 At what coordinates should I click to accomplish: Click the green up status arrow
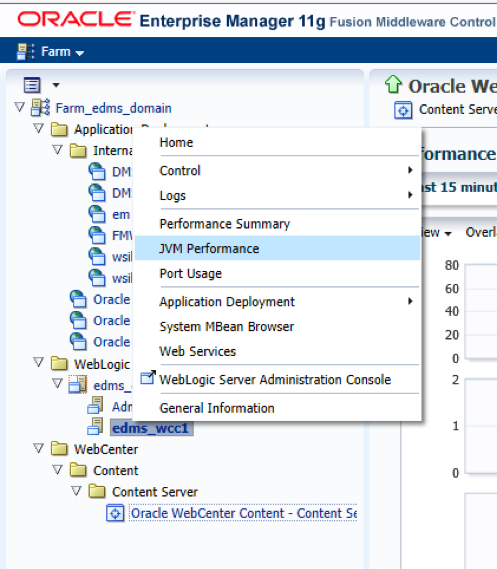[393, 84]
